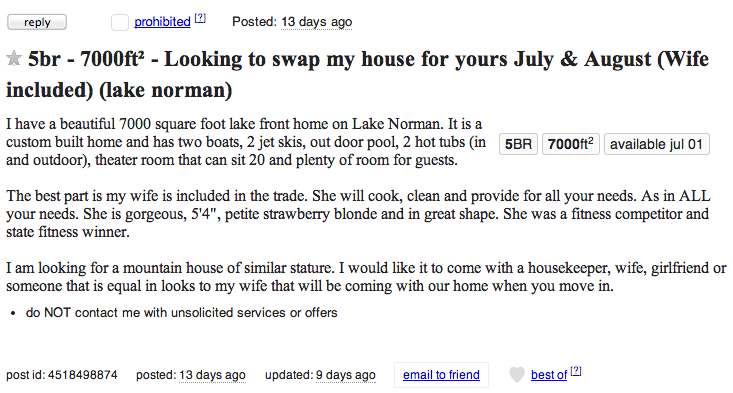
Task: Click the 13 days ago timestamp at top
Action: [x=316, y=22]
